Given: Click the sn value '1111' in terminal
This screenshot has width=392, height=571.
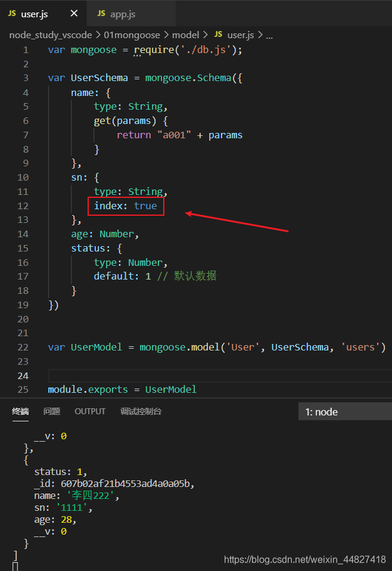Looking at the screenshot, I should [x=71, y=508].
